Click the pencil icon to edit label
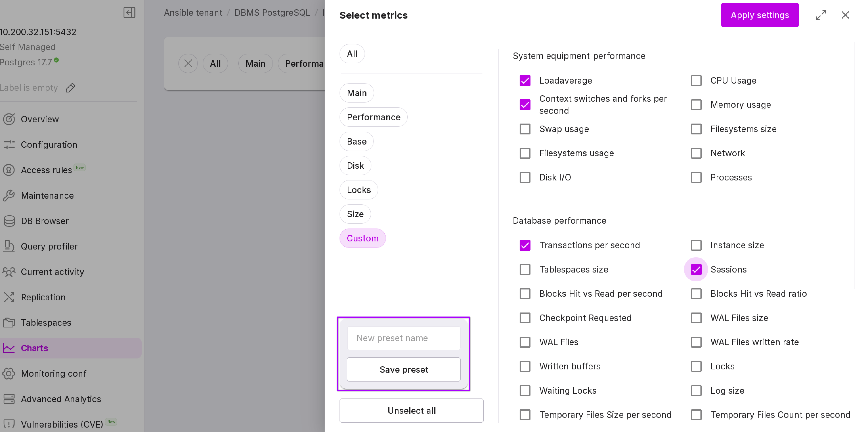Image resolution: width=868 pixels, height=432 pixels. pos(70,88)
